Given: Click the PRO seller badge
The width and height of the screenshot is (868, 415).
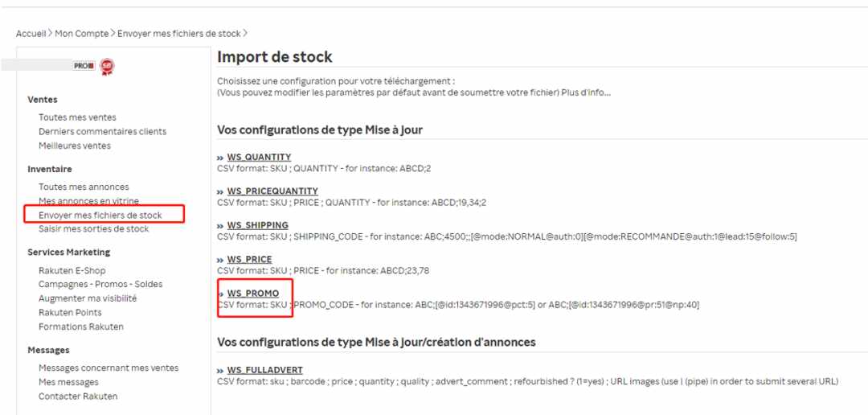Looking at the screenshot, I should coord(84,65).
